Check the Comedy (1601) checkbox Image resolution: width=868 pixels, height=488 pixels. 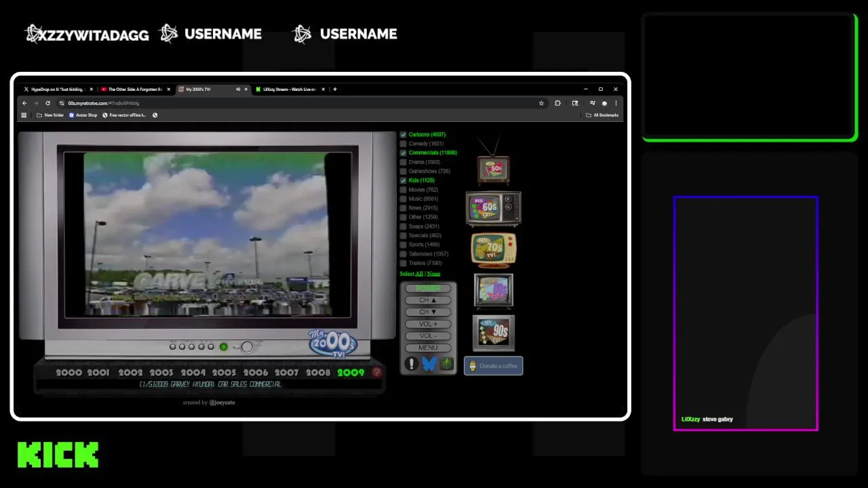click(x=403, y=144)
